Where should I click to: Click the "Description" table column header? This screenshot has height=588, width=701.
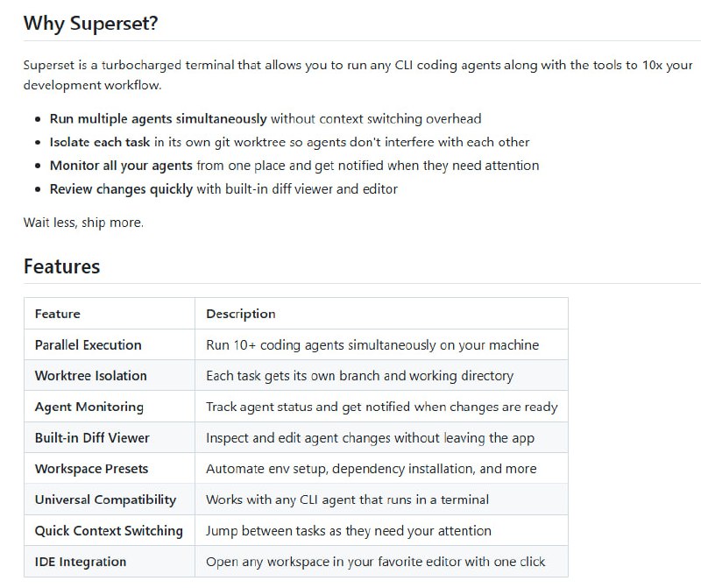click(241, 314)
